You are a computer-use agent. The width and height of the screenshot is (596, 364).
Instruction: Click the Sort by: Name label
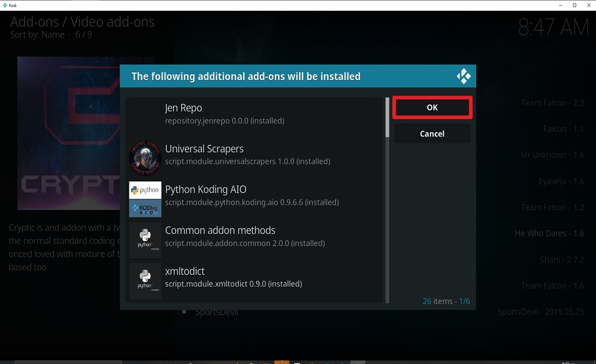click(37, 35)
